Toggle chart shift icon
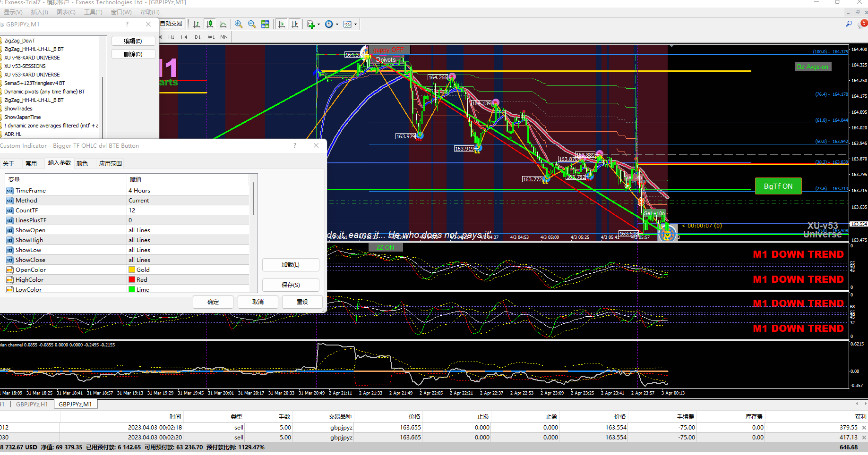868x455 pixels. click(x=295, y=24)
